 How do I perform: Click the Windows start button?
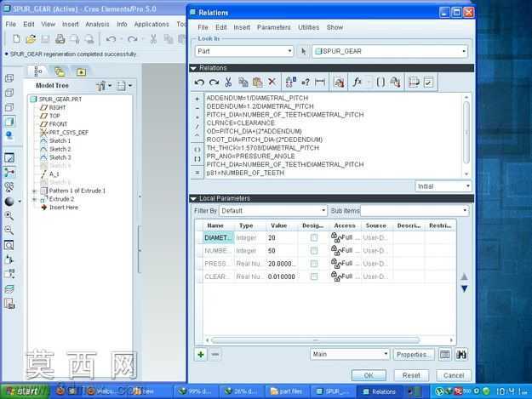tap(25, 391)
